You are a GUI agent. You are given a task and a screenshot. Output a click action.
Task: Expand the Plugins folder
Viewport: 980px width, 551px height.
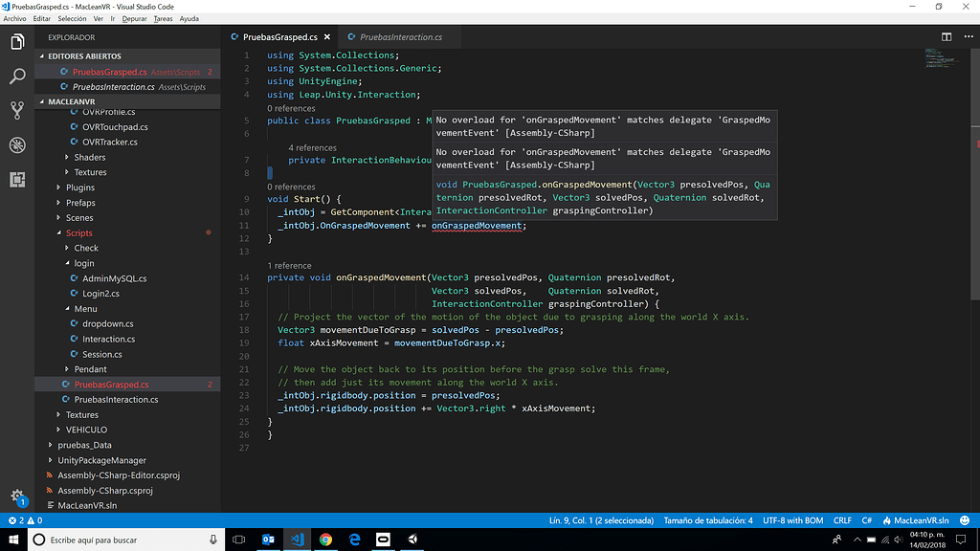pyautogui.click(x=79, y=187)
